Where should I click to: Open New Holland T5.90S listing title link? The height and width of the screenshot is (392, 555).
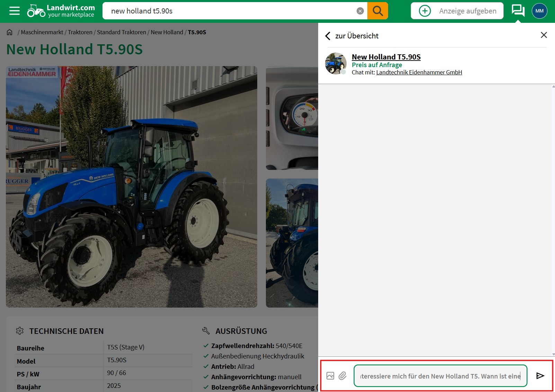pyautogui.click(x=386, y=57)
